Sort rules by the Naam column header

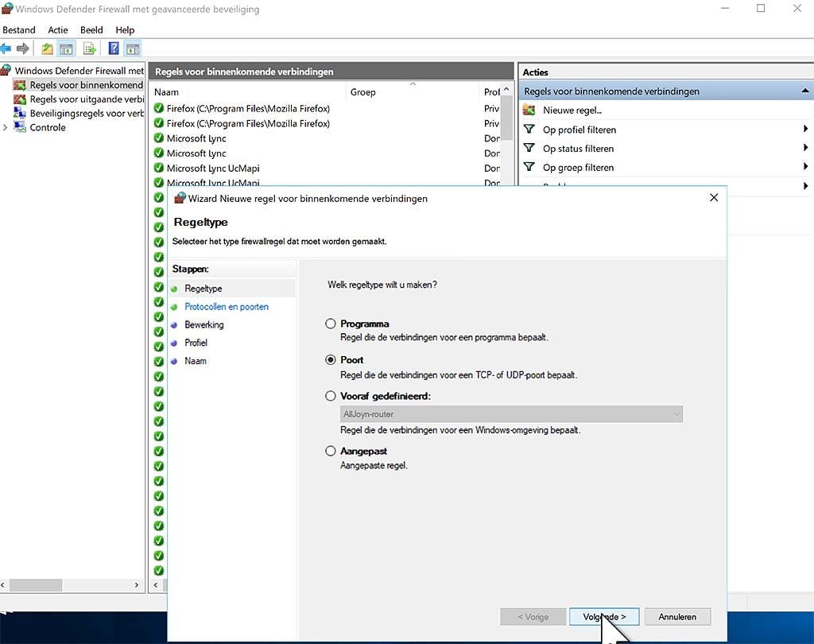[248, 92]
